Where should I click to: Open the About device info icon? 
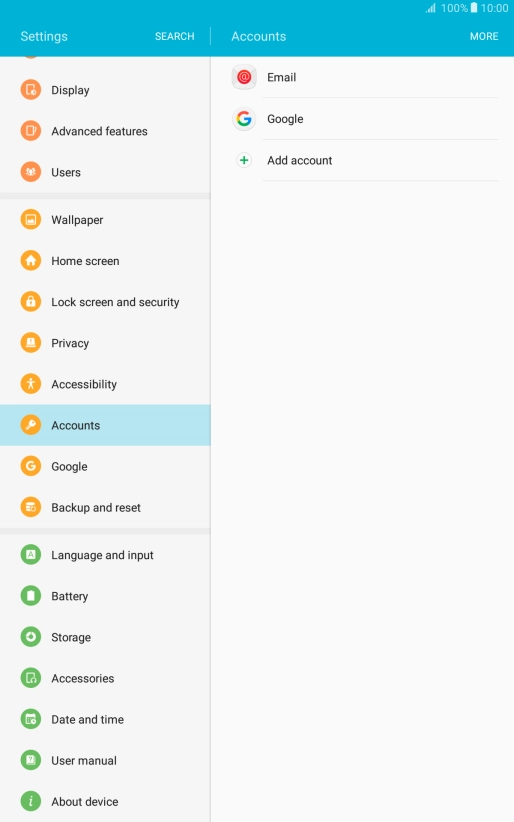31,801
